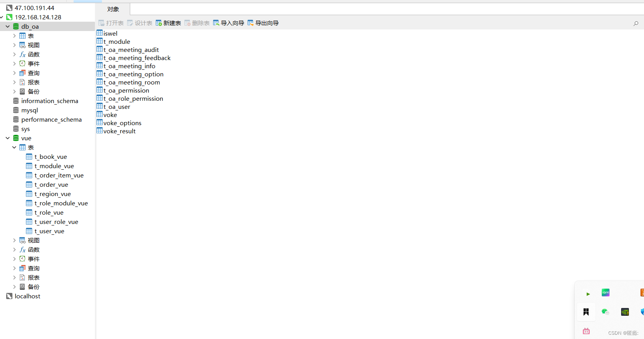Collapse the 表 node under vue
This screenshot has height=339, width=644.
(14, 147)
